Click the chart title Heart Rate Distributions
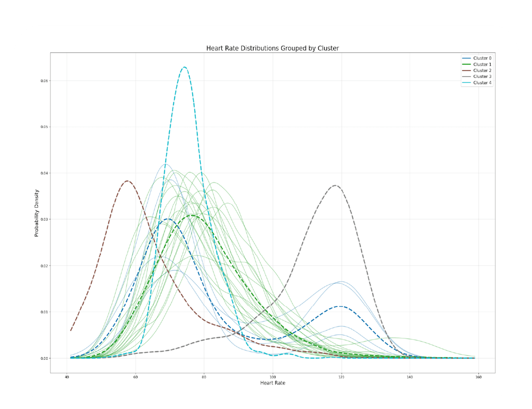The width and height of the screenshot is (532, 409). click(x=272, y=48)
